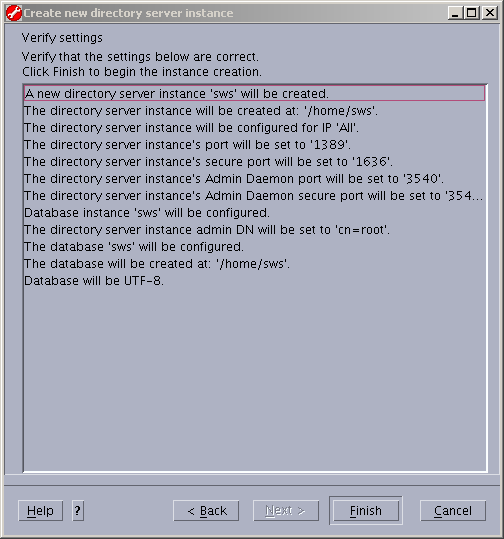Open context help with the ? button
The height and width of the screenshot is (539, 504).
(78, 510)
